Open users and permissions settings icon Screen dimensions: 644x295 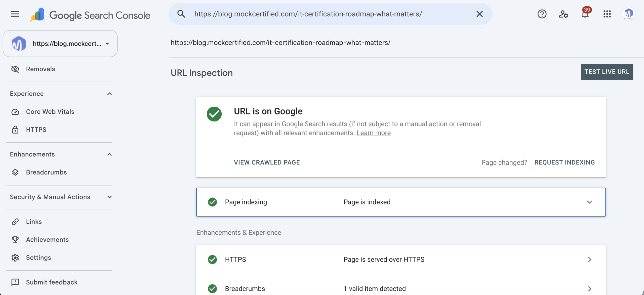pyautogui.click(x=563, y=14)
